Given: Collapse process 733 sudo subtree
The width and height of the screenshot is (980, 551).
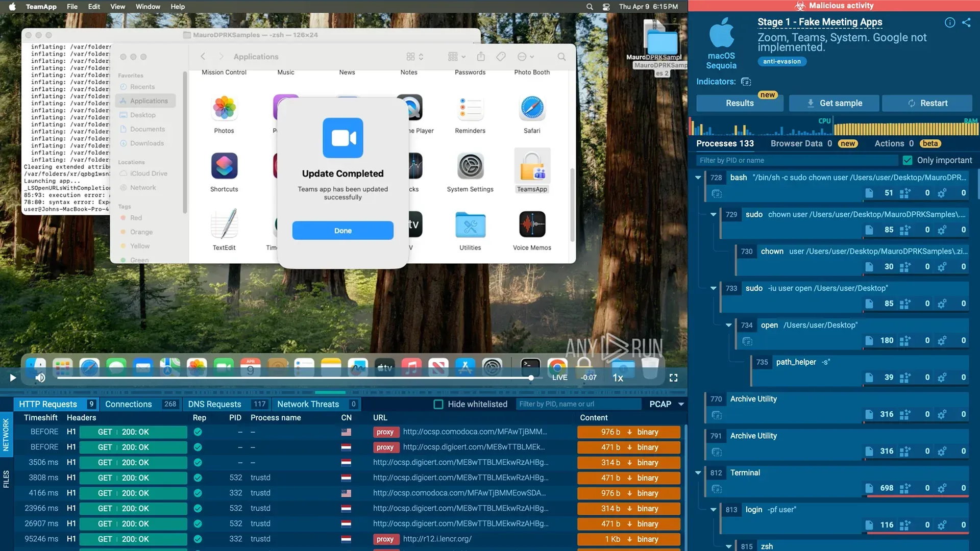Looking at the screenshot, I should click(713, 288).
